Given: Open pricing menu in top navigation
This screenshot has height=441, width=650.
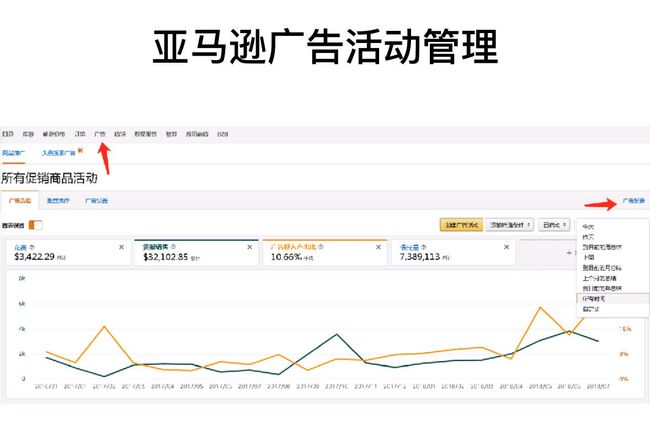Looking at the screenshot, I should [x=54, y=134].
